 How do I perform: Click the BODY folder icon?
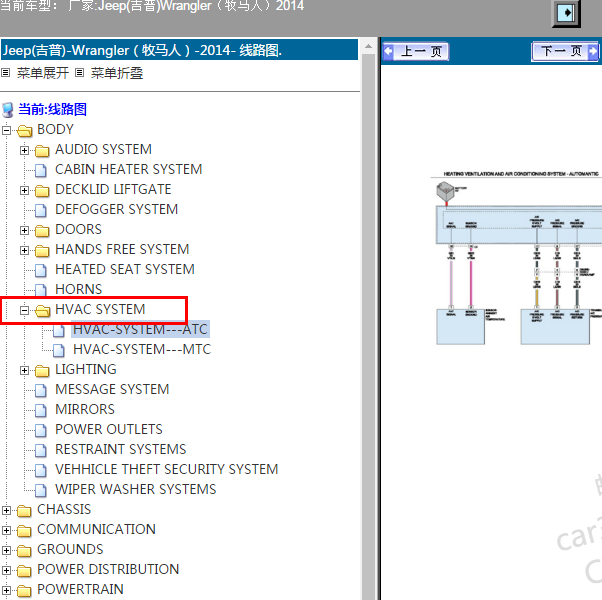(x=25, y=131)
